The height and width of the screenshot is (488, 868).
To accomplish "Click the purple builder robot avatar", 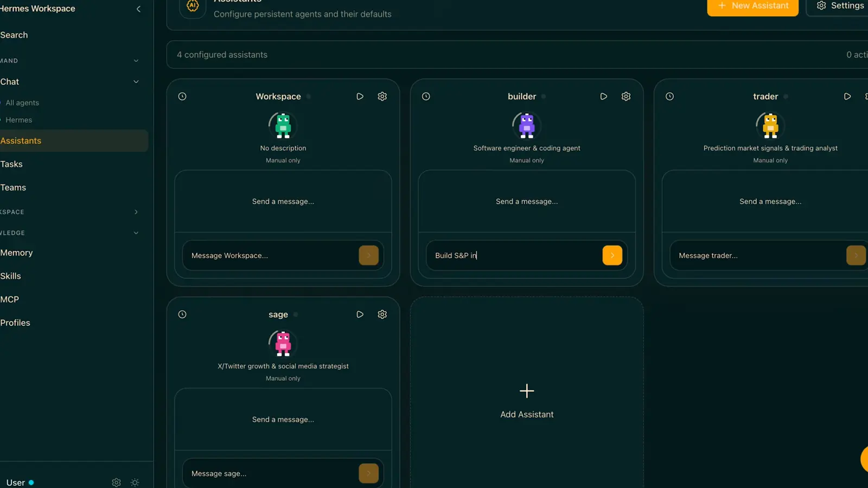I will point(527,125).
